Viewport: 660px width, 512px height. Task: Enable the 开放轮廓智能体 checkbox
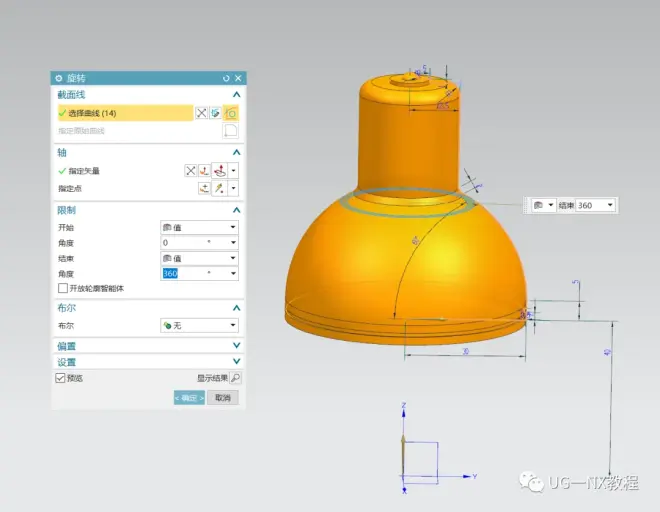coord(63,288)
